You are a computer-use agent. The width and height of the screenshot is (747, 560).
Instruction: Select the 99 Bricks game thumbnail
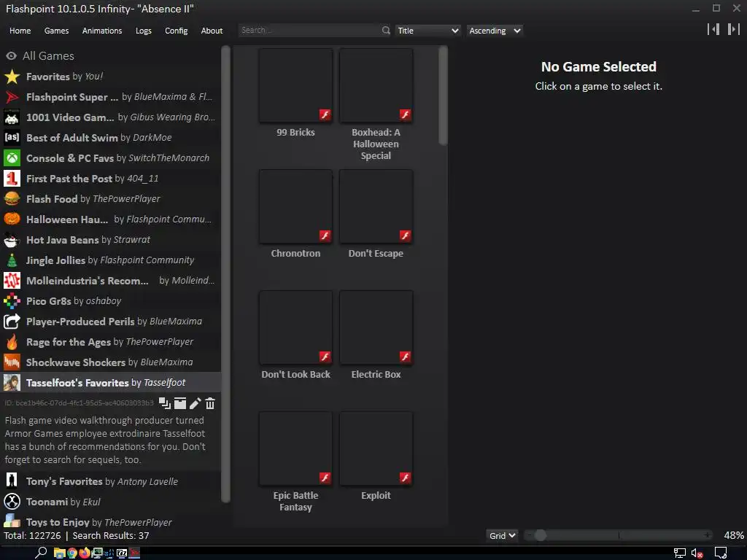click(x=296, y=85)
